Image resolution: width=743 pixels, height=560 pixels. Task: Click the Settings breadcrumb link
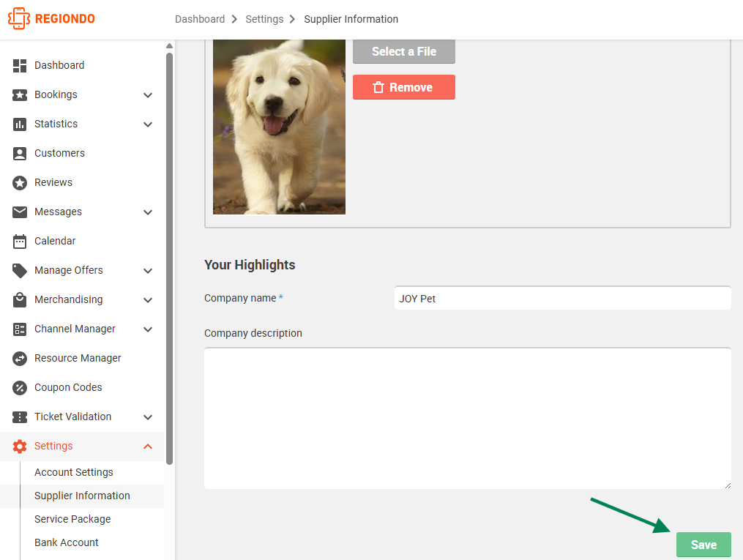264,19
